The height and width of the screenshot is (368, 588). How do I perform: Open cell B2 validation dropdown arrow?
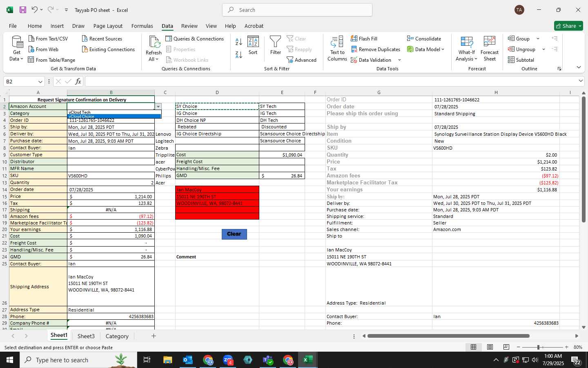click(158, 106)
